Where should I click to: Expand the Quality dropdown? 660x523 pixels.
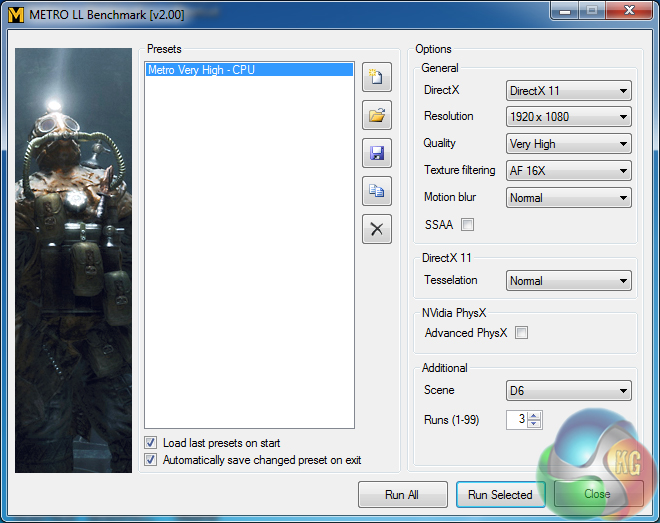click(x=568, y=144)
